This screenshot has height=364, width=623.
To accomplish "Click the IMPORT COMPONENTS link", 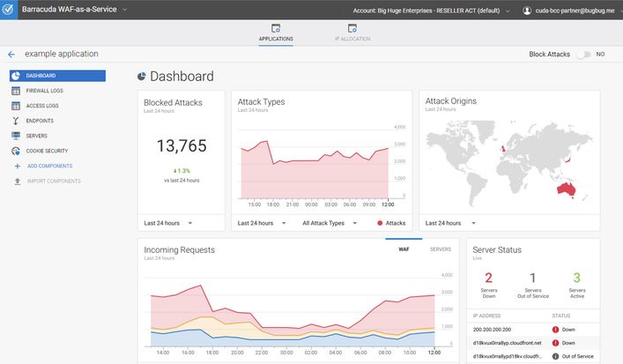I will (x=54, y=182).
